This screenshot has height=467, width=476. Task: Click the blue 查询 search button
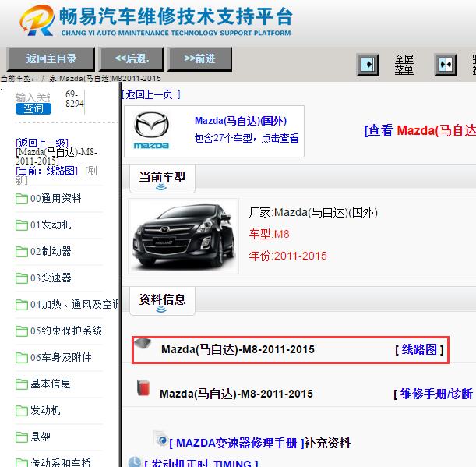(33, 108)
